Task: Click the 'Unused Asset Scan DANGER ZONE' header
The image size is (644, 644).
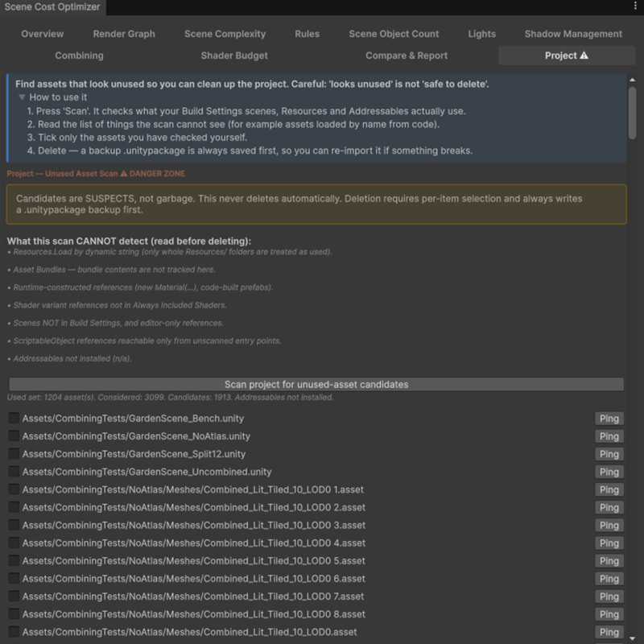Action: point(96,173)
